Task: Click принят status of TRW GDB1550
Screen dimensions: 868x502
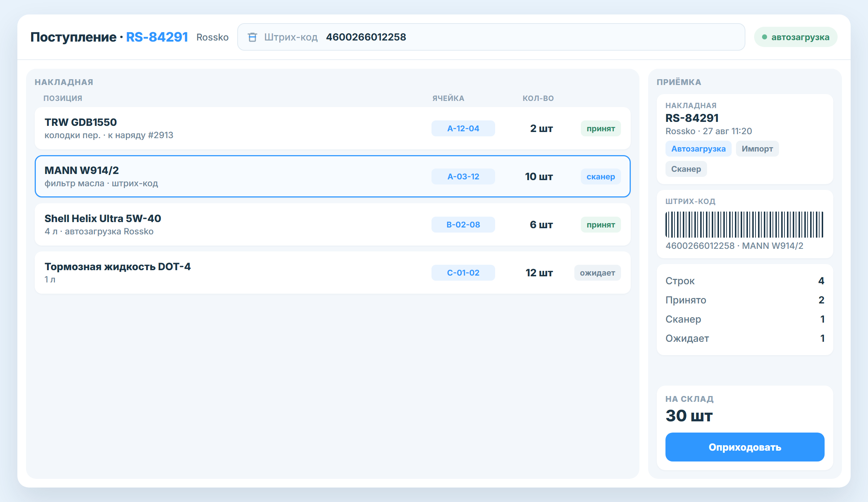Action: 601,128
